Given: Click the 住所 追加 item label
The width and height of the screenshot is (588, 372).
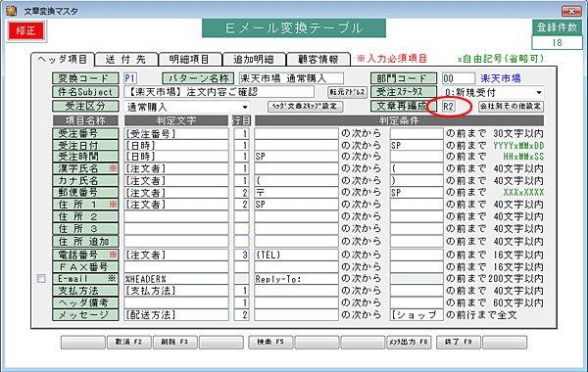Looking at the screenshot, I should pos(85,242).
